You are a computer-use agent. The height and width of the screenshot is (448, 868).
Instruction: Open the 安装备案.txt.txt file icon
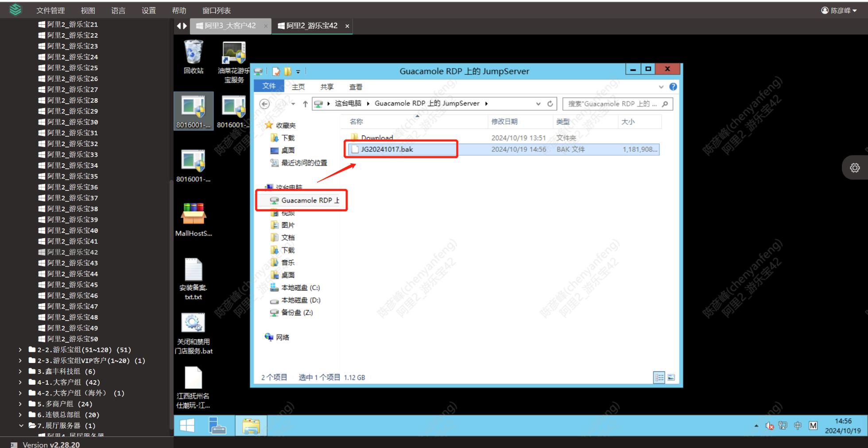[x=194, y=279]
